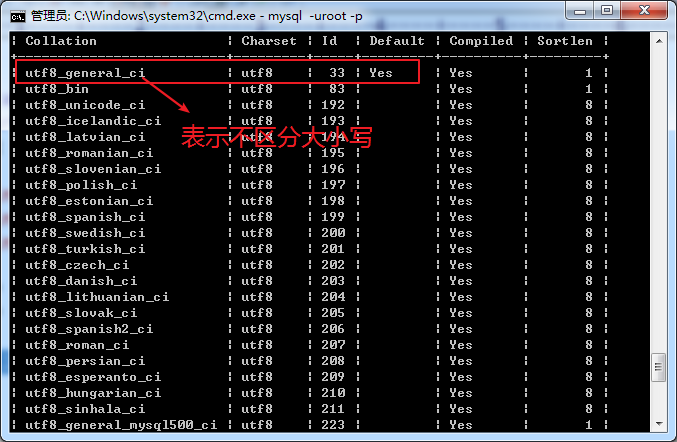Image resolution: width=677 pixels, height=442 pixels.
Task: Click Charset utf8 in the utf8_czech_ci row
Action: pos(257,265)
